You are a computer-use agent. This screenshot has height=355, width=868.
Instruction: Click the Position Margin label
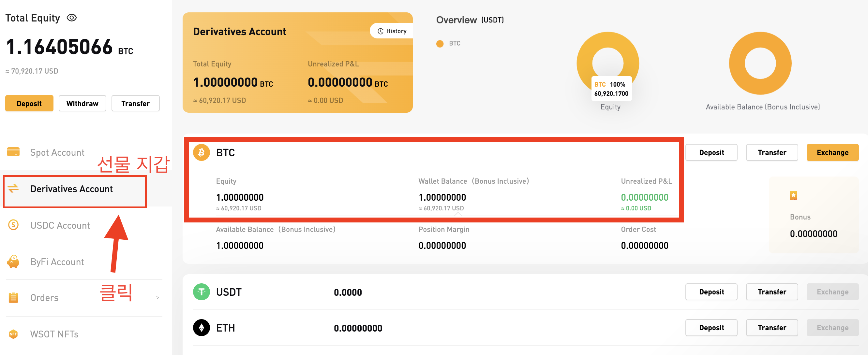(444, 230)
